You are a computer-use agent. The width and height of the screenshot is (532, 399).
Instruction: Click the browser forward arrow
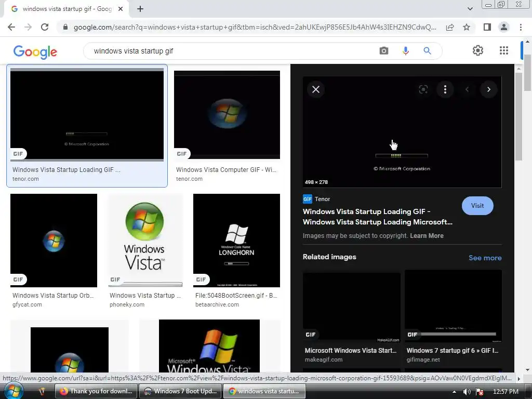[x=28, y=27]
